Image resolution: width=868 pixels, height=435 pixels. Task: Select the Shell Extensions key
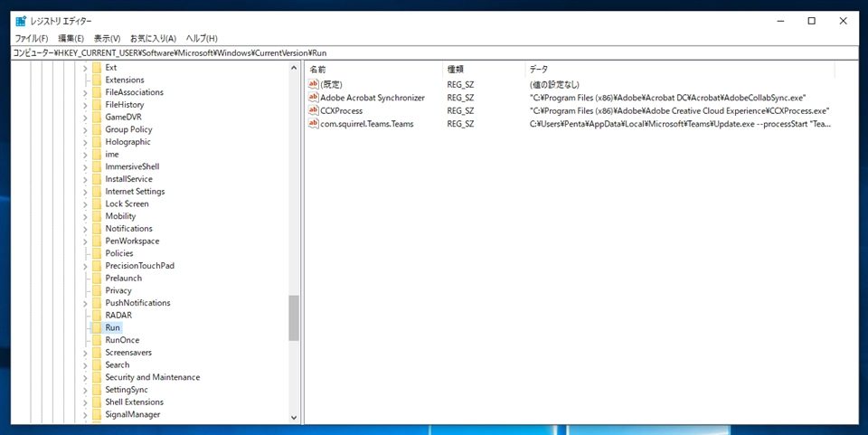[x=135, y=402]
